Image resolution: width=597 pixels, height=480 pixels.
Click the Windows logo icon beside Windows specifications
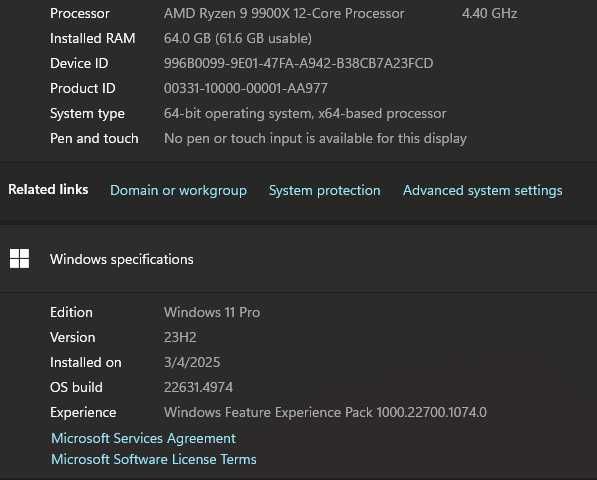(x=19, y=259)
